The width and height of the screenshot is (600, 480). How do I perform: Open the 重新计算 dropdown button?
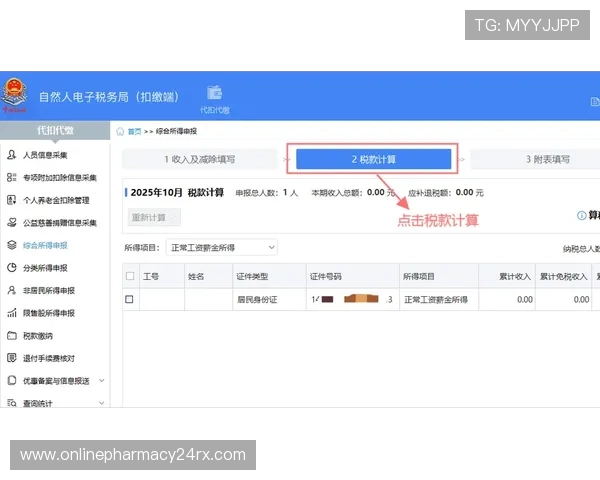pos(154,217)
